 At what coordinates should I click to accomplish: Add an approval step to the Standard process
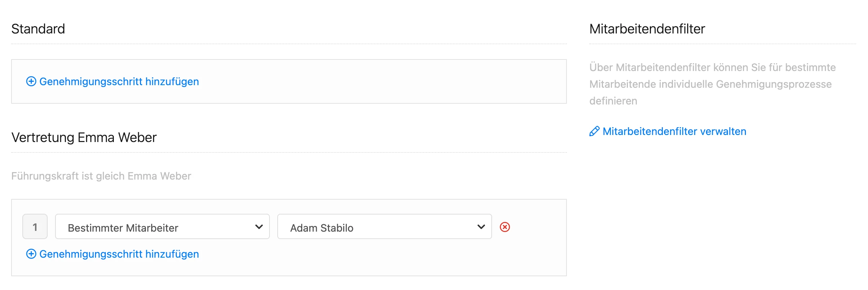pos(119,81)
